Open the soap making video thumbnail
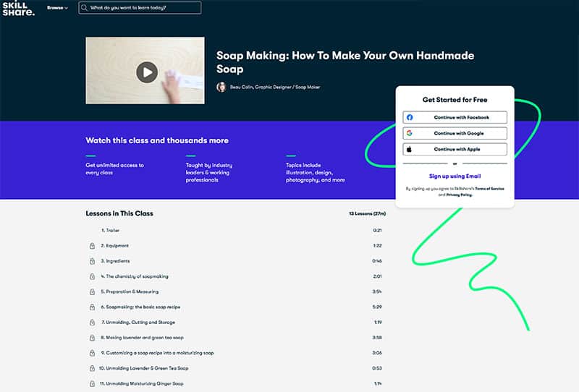 (145, 70)
